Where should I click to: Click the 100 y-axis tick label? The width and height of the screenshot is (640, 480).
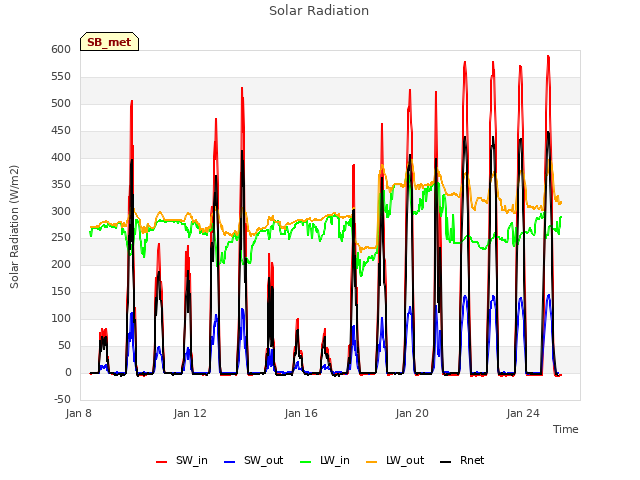coord(61,318)
